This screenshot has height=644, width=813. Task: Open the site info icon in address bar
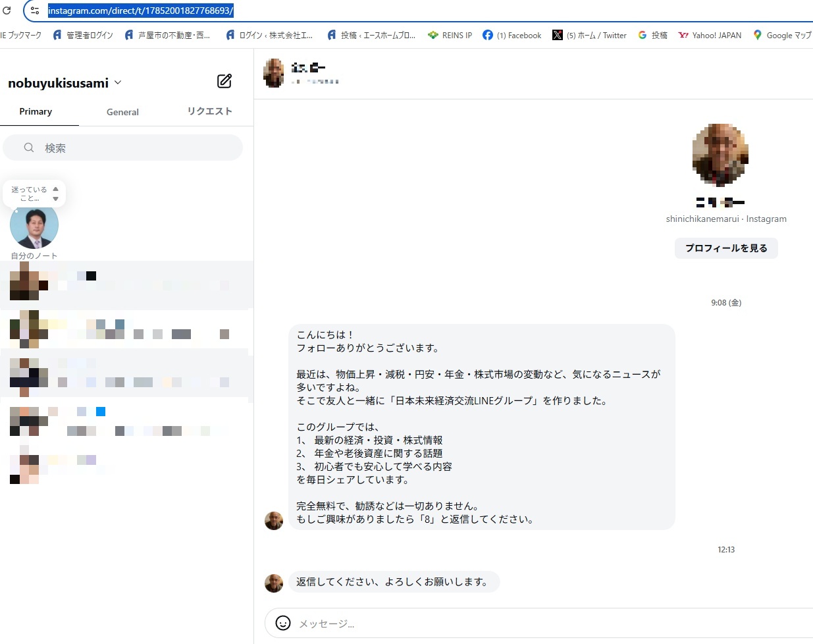point(35,11)
